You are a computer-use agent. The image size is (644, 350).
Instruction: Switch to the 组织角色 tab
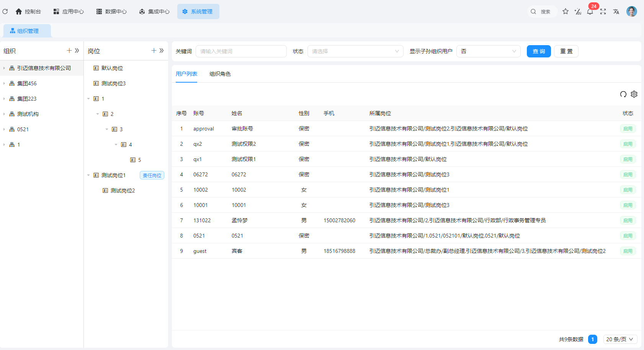click(220, 74)
